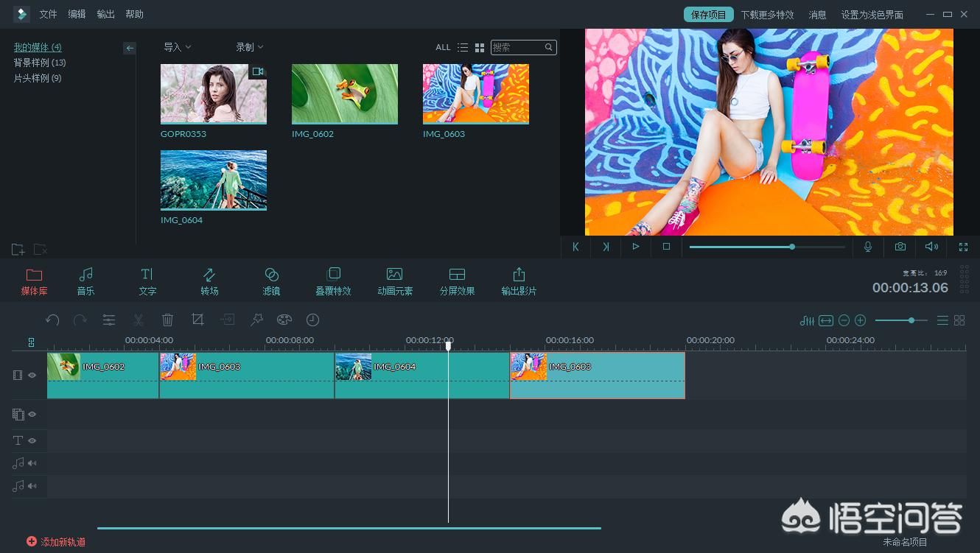Take a snapshot with the camera icon
Viewport: 980px width, 553px height.
coord(900,247)
